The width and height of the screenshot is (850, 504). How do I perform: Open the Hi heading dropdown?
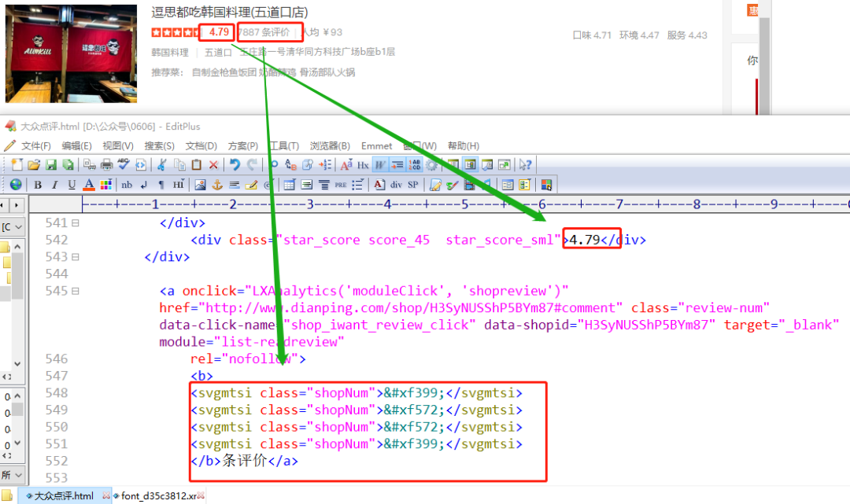tap(179, 185)
